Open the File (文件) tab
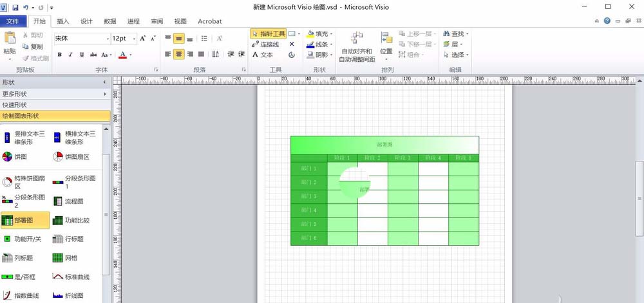Viewport: 644px width, 303px height. click(x=13, y=21)
